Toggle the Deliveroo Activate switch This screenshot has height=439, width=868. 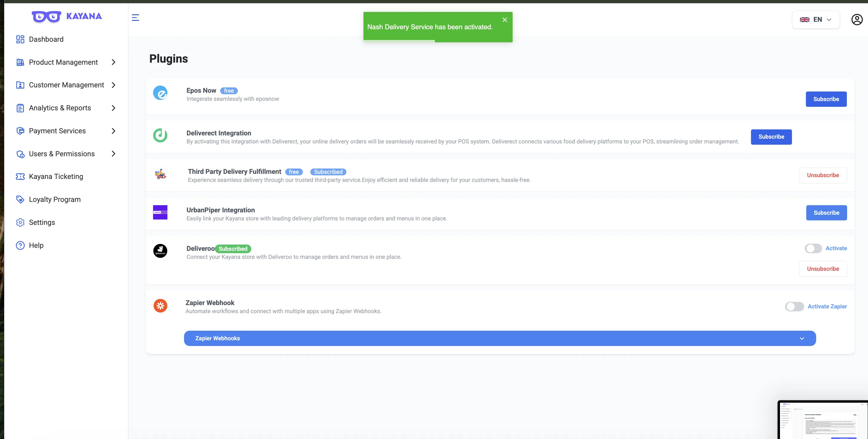click(813, 248)
